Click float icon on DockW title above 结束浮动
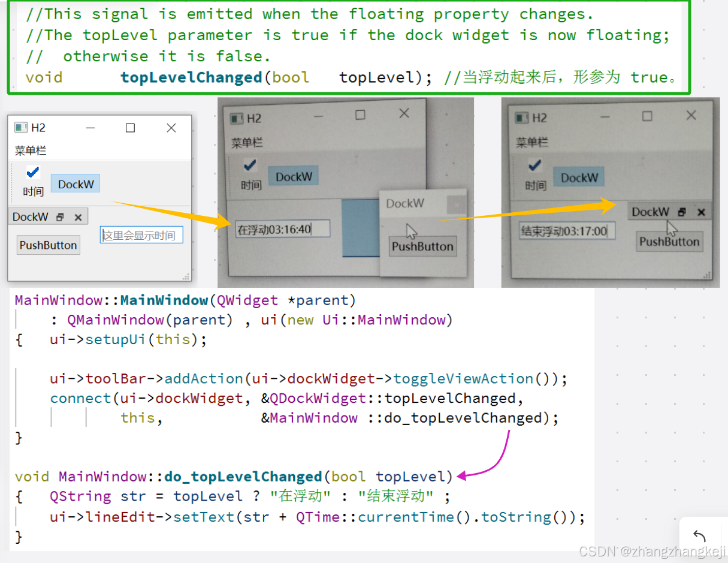The image size is (728, 563). tap(682, 212)
